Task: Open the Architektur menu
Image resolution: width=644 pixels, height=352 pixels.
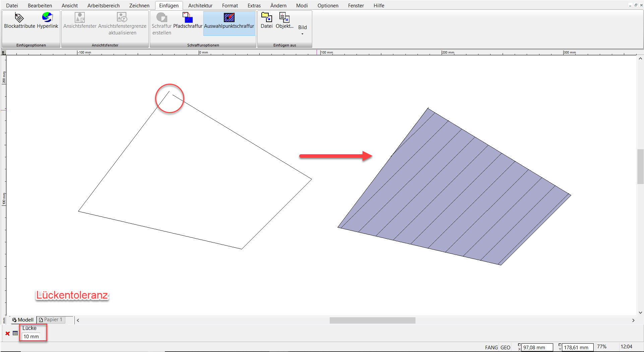Action: pos(200,5)
